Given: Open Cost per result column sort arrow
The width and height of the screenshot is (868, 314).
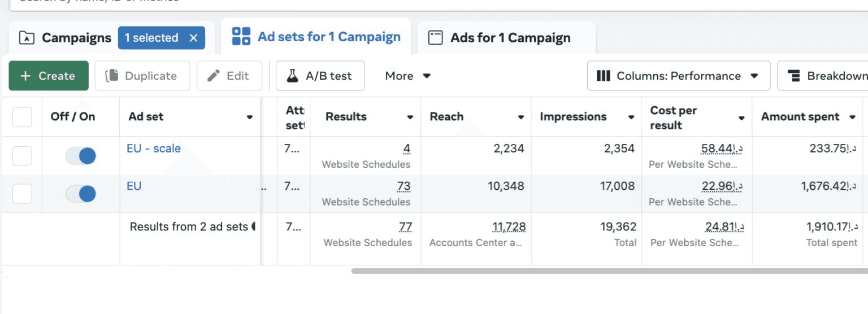Looking at the screenshot, I should 741,117.
